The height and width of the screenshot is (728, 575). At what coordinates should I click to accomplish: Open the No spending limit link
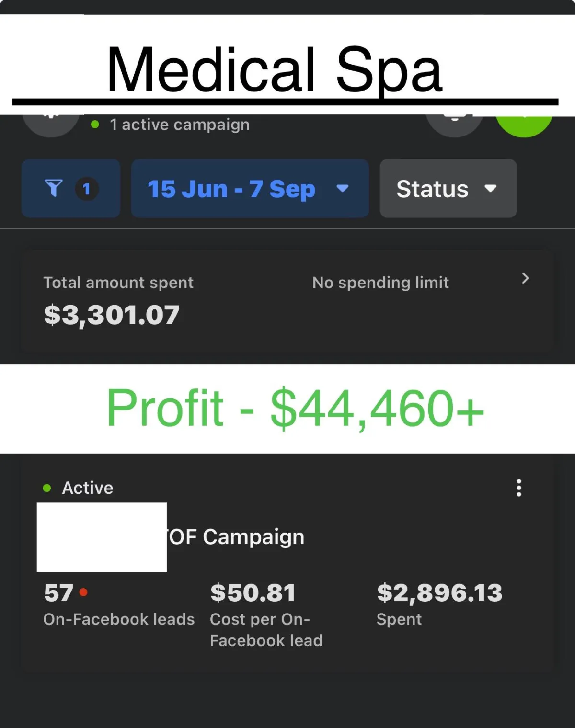[x=380, y=283]
